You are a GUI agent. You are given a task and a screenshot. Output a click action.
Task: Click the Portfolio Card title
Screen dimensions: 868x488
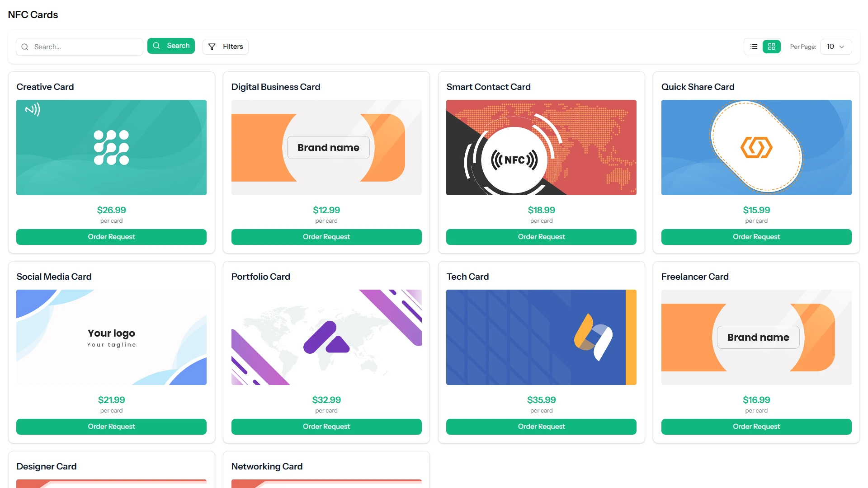tap(261, 277)
